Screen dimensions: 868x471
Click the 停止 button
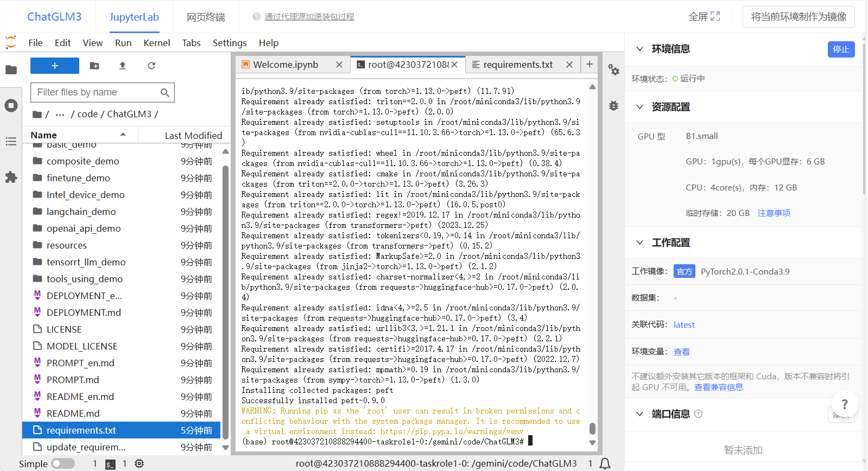coord(841,49)
